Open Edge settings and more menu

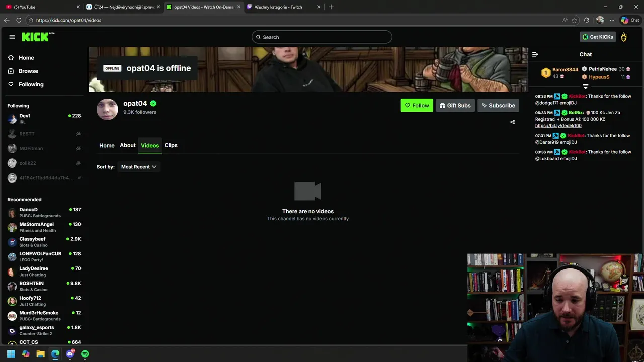coord(612,20)
